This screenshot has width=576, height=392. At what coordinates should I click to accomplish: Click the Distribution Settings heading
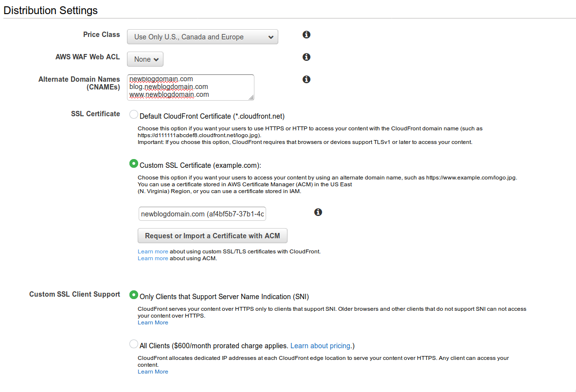click(51, 10)
